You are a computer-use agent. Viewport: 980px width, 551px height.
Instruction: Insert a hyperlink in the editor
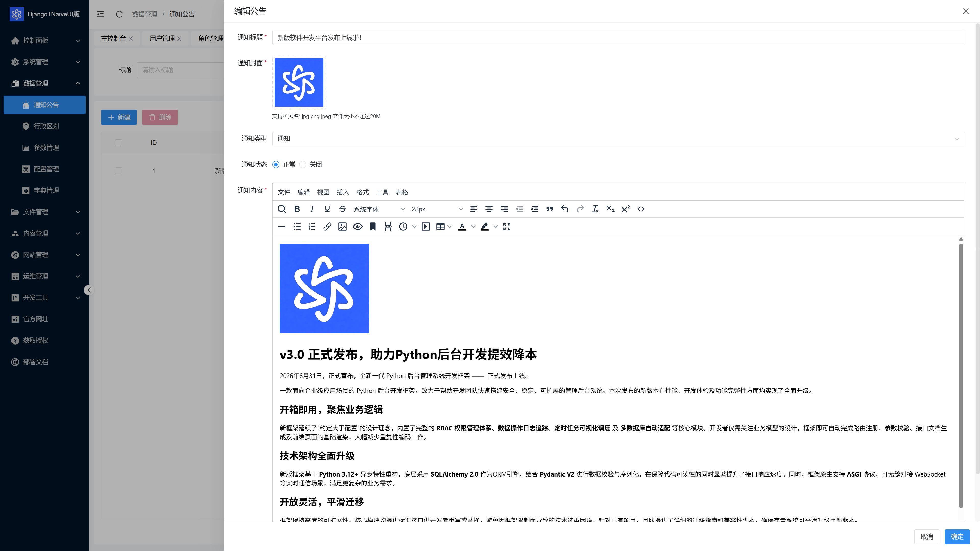click(327, 227)
